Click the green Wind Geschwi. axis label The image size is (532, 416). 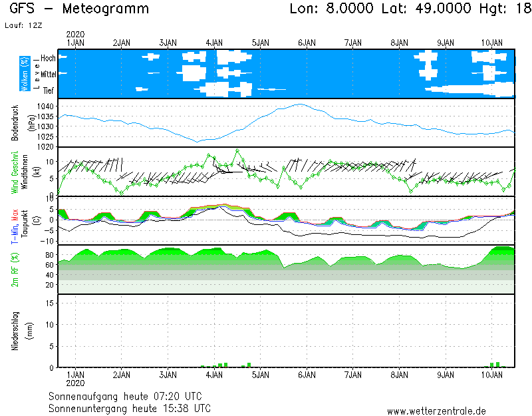[15, 171]
